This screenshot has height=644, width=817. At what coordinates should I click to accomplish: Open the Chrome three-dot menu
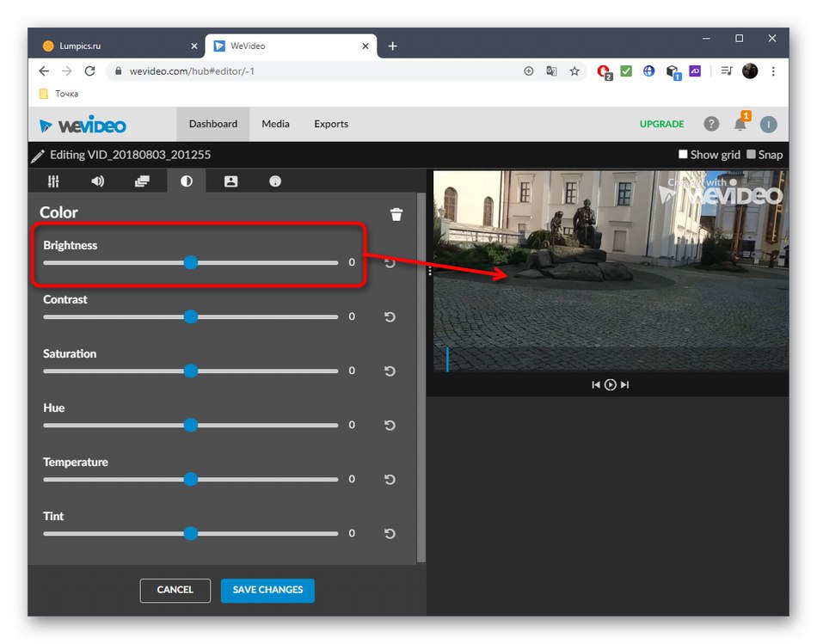pyautogui.click(x=773, y=71)
